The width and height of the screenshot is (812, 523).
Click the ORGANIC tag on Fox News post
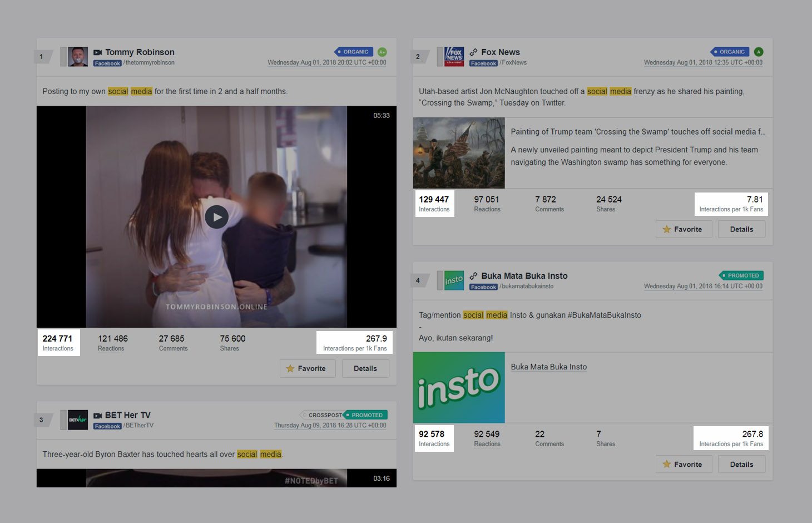click(730, 52)
